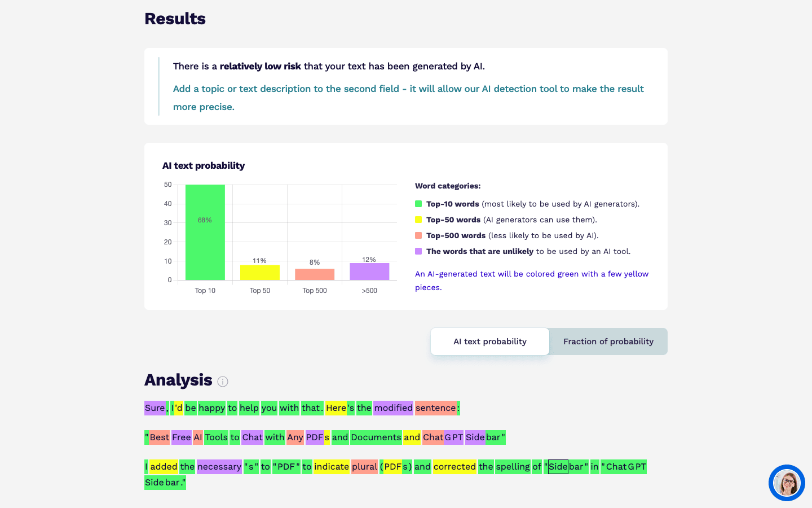Switch to Fraction of probability tab
This screenshot has width=812, height=508.
point(608,341)
